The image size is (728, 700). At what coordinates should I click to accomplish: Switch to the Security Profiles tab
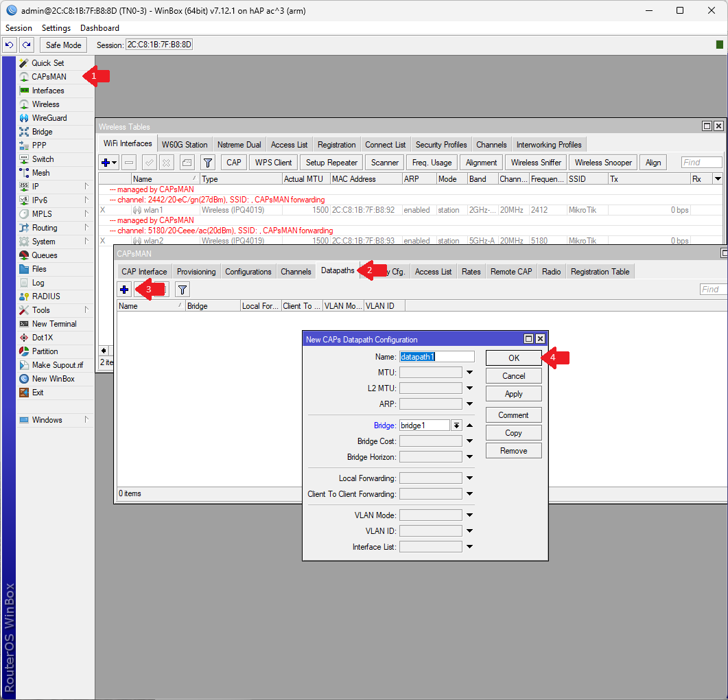(441, 144)
